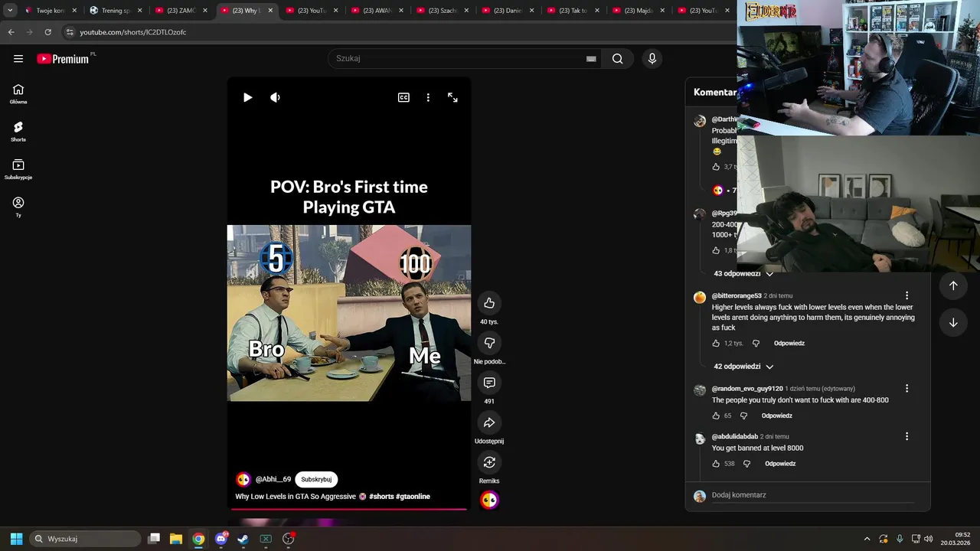Click the youtube.com address bar
Screen dimensions: 980x551
pos(398,32)
